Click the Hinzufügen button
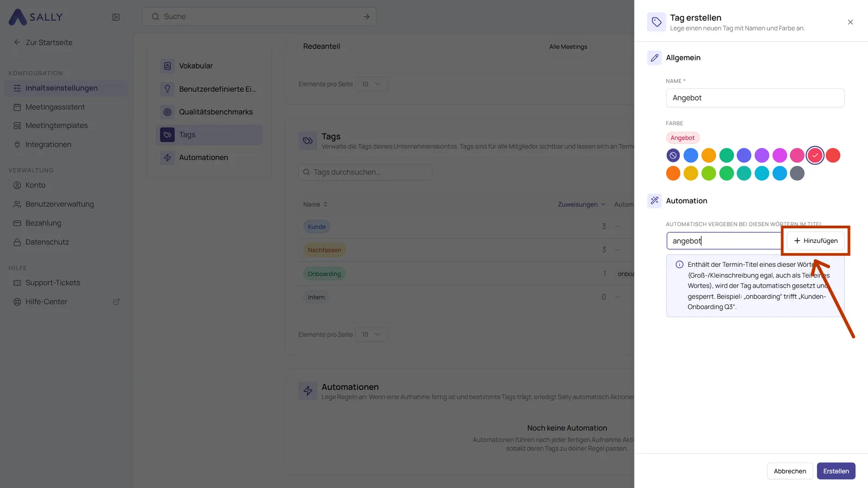This screenshot has width=868, height=488. tap(815, 241)
